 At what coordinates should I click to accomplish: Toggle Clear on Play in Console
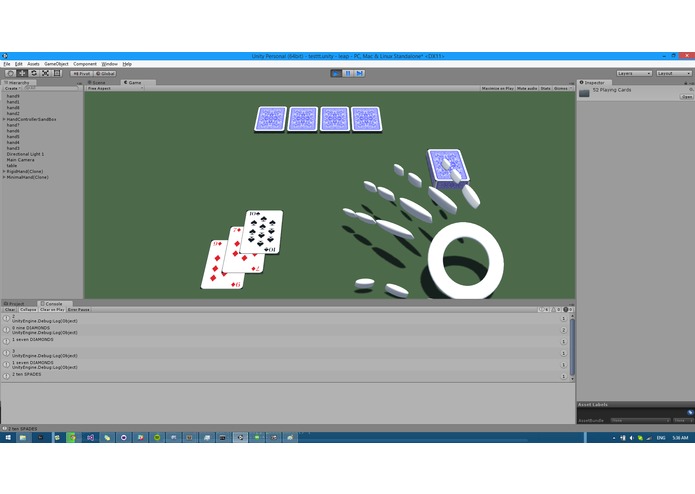(x=52, y=309)
